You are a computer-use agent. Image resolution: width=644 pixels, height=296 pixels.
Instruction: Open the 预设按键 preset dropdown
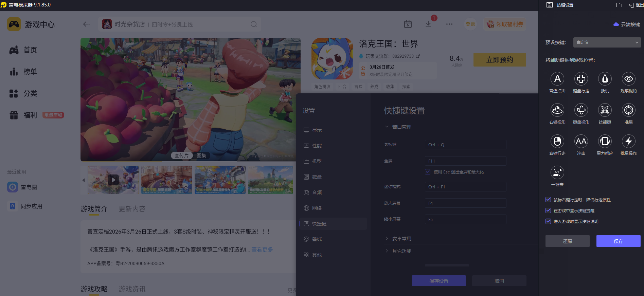click(607, 42)
